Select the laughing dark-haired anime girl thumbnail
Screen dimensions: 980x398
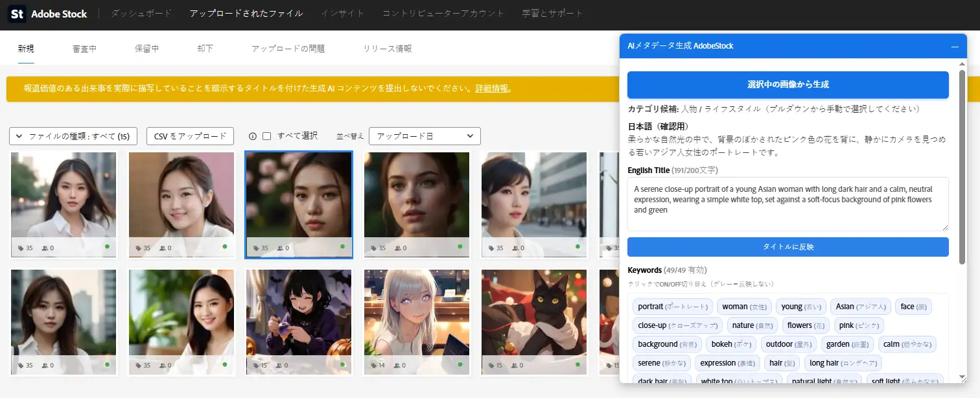coord(299,322)
